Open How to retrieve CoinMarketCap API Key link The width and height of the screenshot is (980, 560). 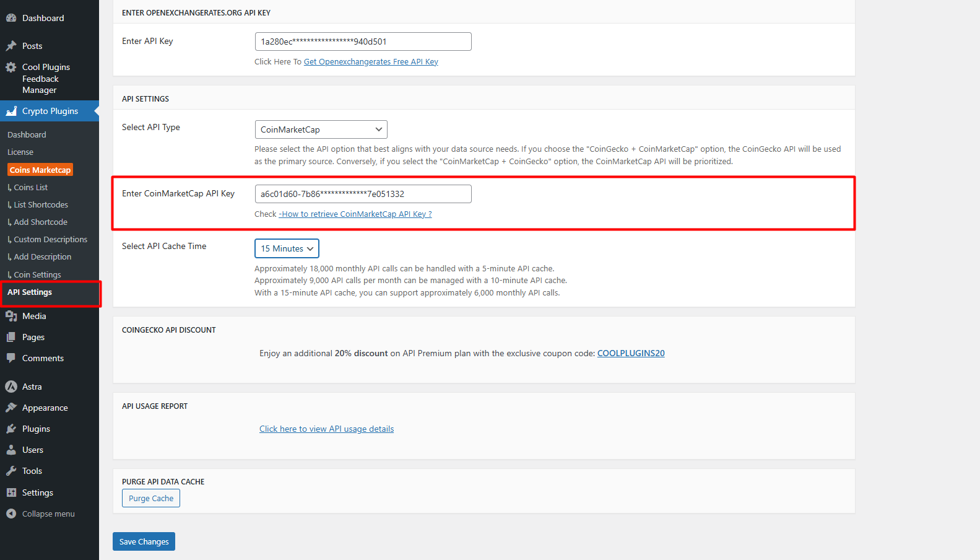[355, 214]
